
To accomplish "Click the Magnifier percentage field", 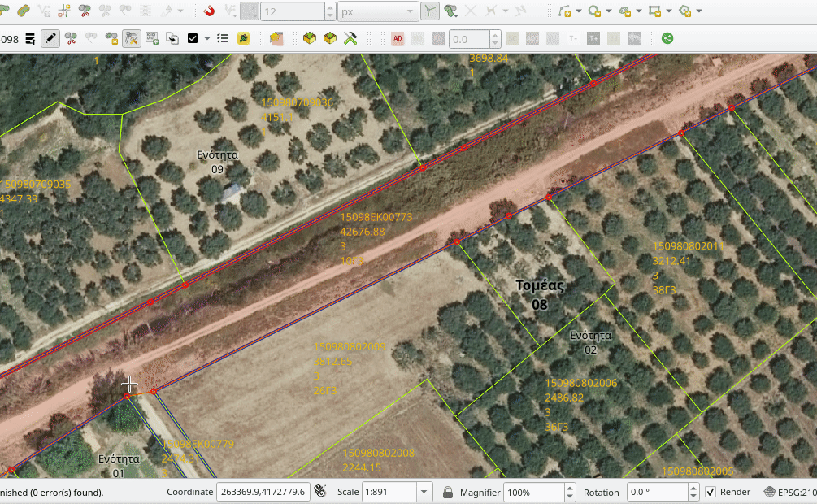I will pos(532,492).
